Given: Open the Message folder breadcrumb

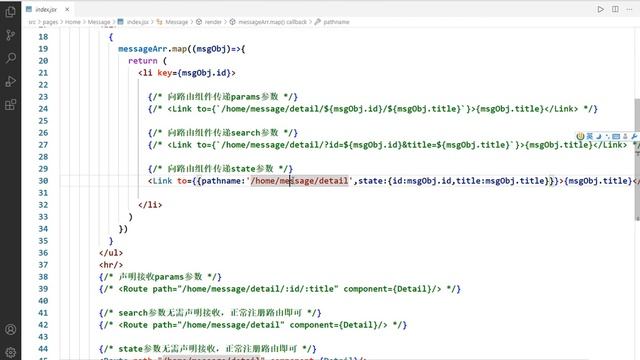Looking at the screenshot, I should point(99,22).
